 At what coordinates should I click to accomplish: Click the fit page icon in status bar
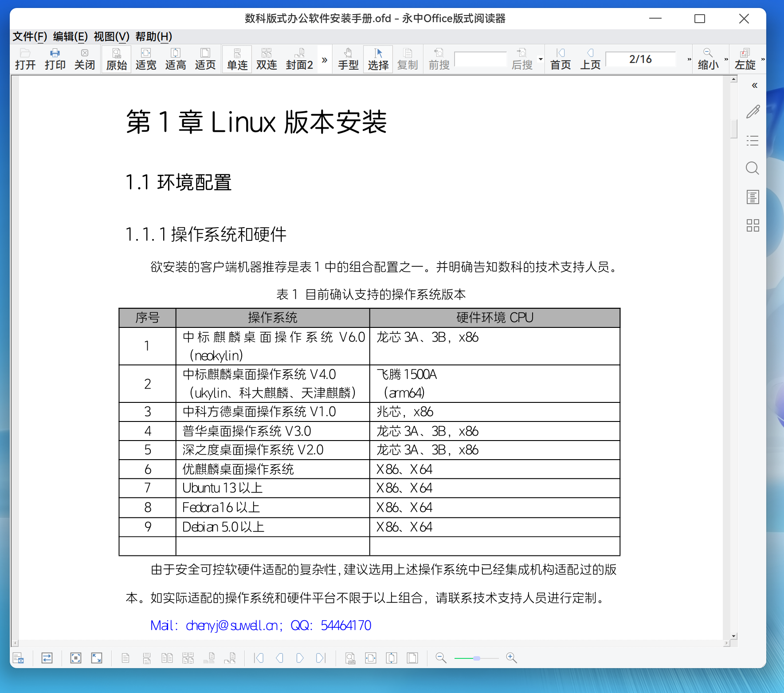click(412, 658)
